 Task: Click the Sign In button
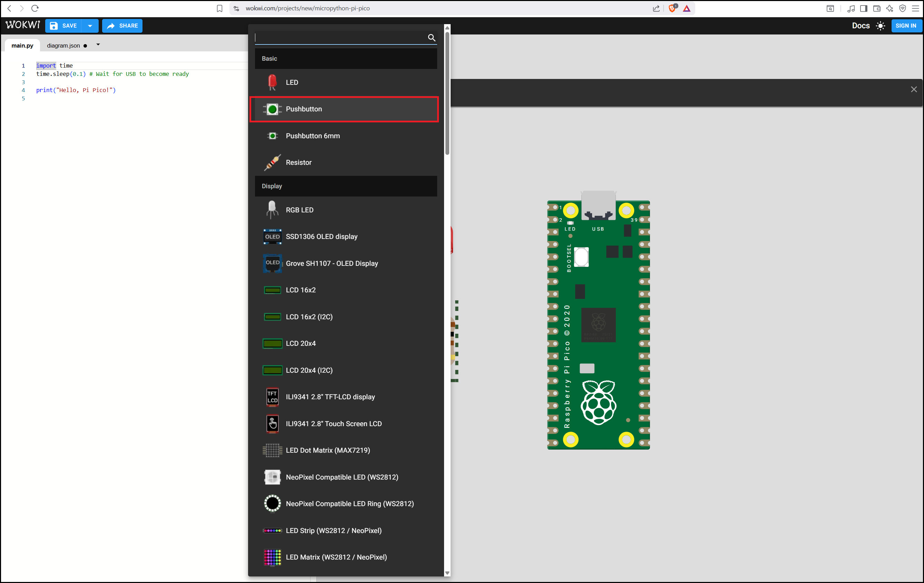tap(906, 26)
